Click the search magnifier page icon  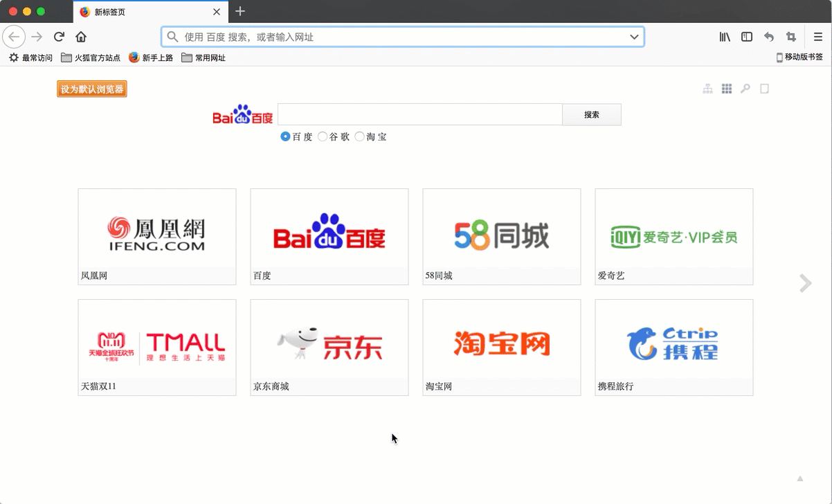pos(745,89)
